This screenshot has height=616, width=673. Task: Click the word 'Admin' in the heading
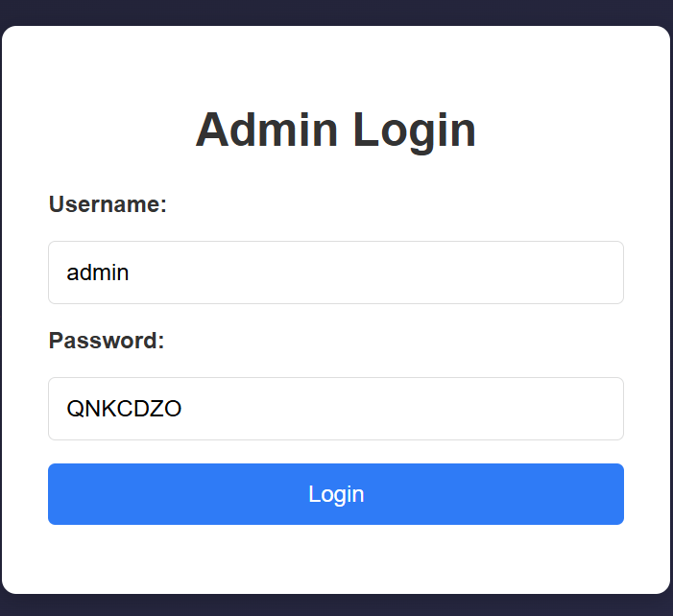click(267, 130)
